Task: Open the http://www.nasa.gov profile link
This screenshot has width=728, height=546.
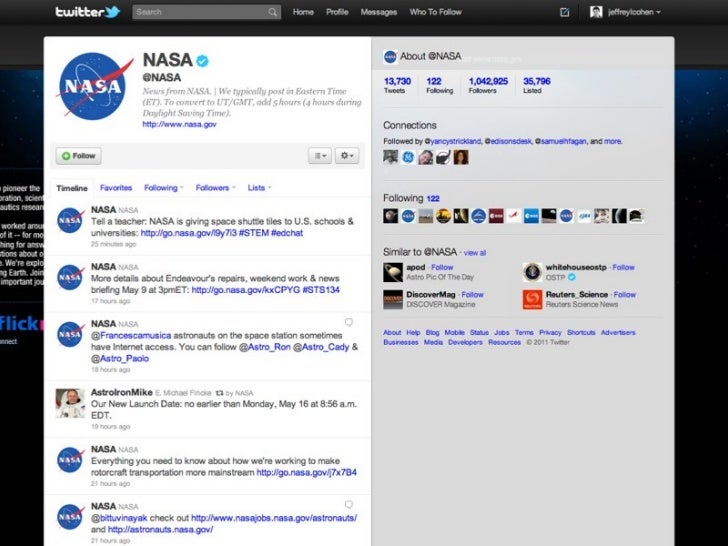Action: click(179, 124)
